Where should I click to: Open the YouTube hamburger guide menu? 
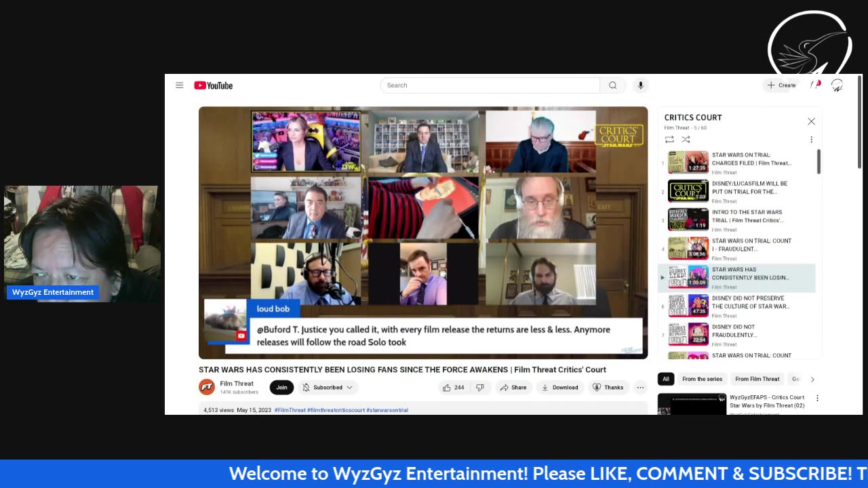point(179,85)
